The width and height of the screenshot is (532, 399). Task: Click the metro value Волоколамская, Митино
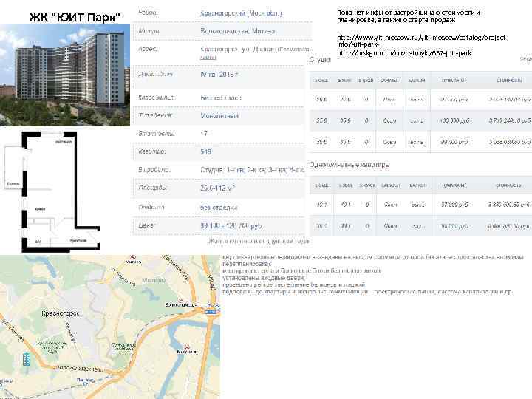coord(237,31)
